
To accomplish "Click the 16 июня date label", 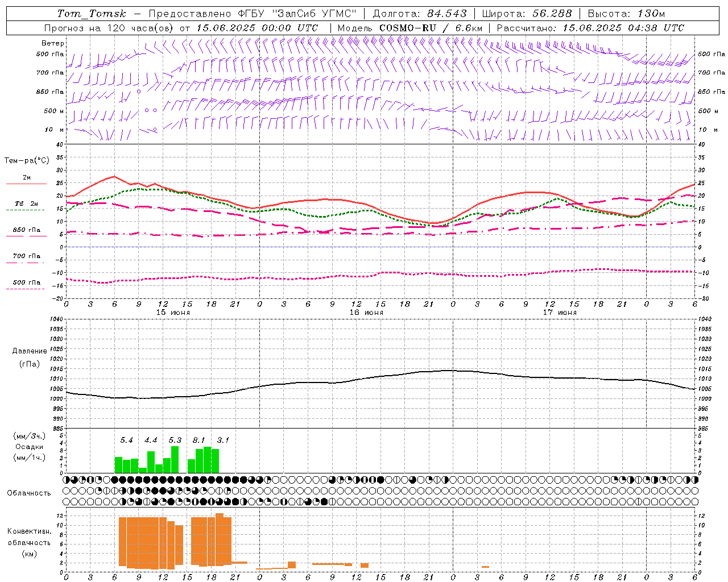I will 366,313.
